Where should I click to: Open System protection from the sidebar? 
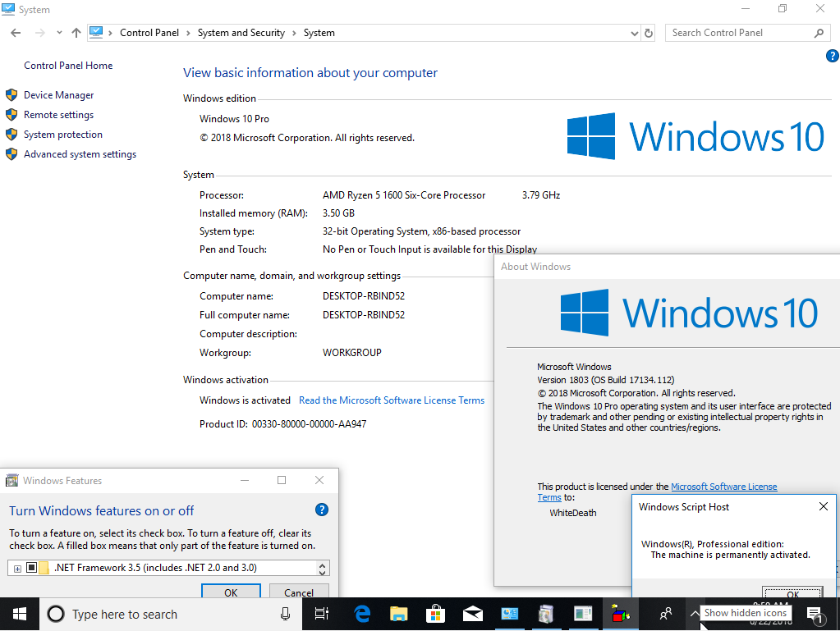point(62,135)
